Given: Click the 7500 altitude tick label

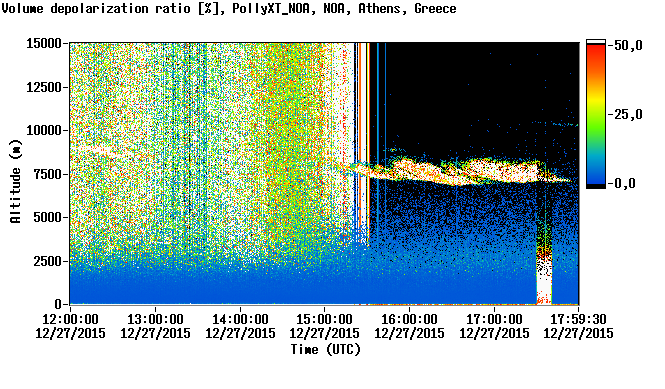Looking at the screenshot, I should (48, 174).
